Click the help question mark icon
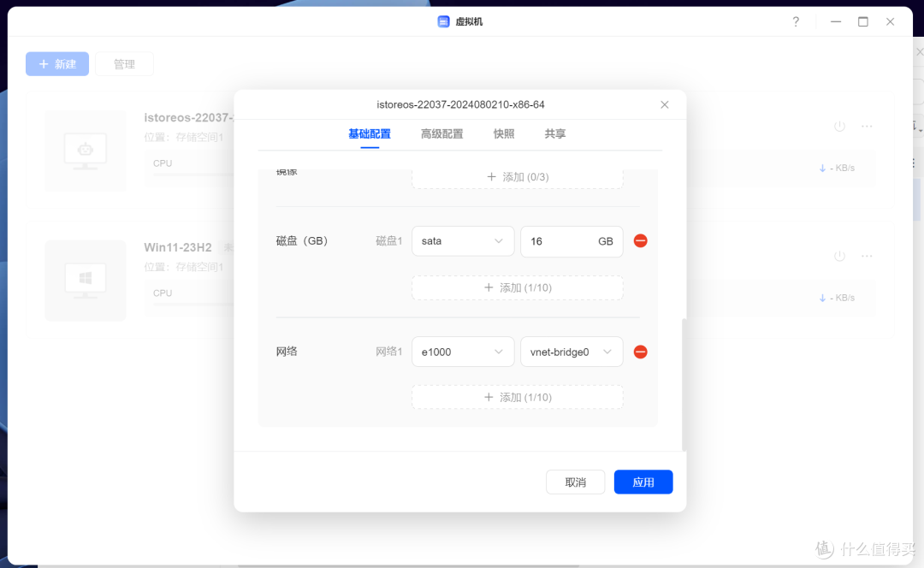This screenshot has height=568, width=924. 796,21
